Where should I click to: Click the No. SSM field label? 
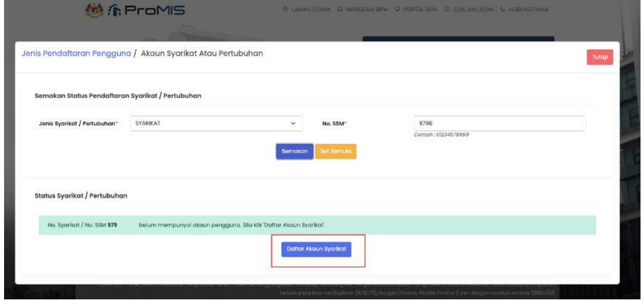pos(335,123)
